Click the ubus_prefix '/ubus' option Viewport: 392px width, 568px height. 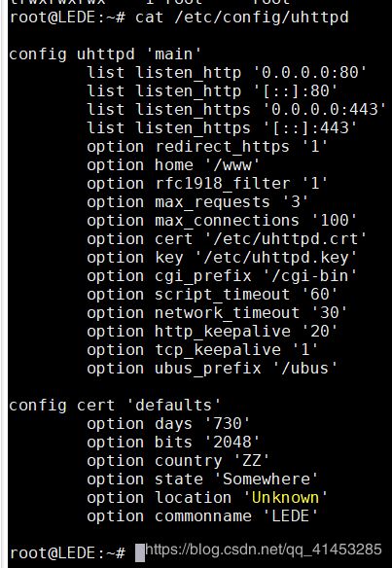coord(212,368)
